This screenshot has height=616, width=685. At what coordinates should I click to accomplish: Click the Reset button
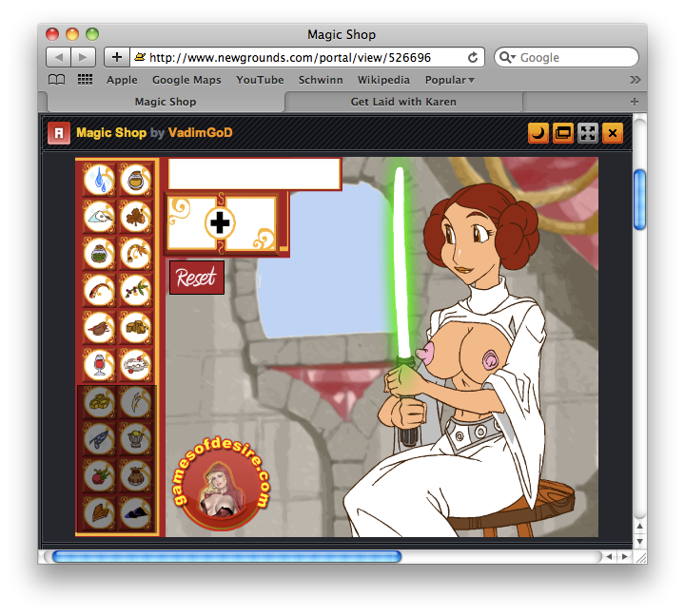(x=197, y=278)
